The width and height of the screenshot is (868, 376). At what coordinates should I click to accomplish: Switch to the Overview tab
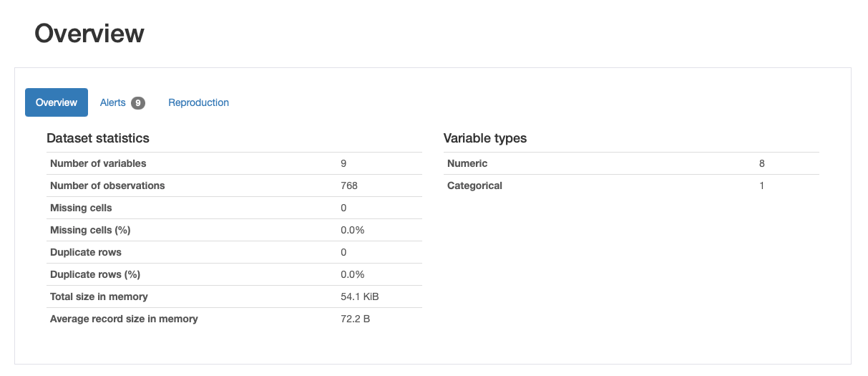point(57,102)
